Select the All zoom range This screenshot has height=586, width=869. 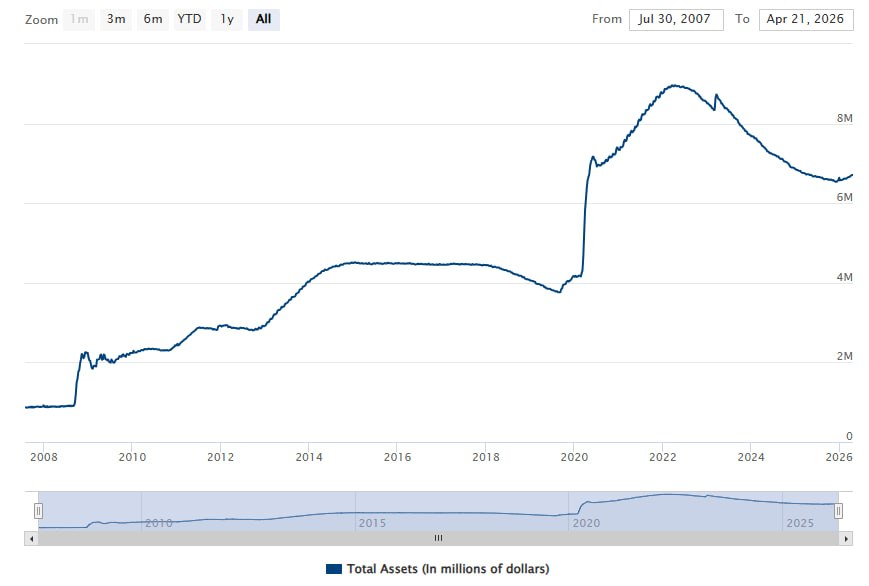[263, 19]
